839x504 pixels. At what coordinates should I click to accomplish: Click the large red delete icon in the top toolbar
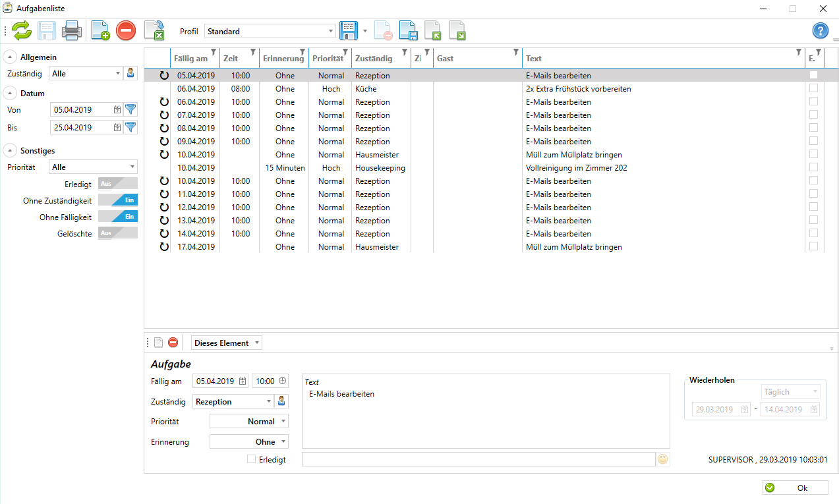pyautogui.click(x=126, y=31)
